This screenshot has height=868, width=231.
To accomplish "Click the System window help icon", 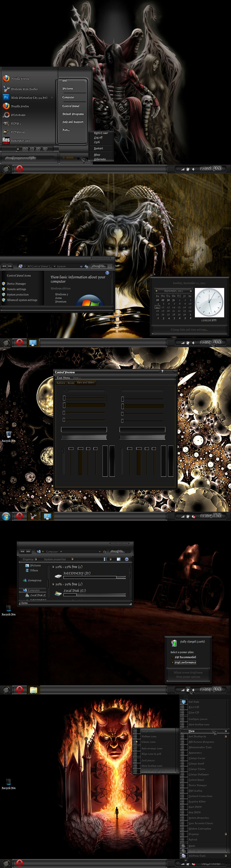I will click(107, 273).
